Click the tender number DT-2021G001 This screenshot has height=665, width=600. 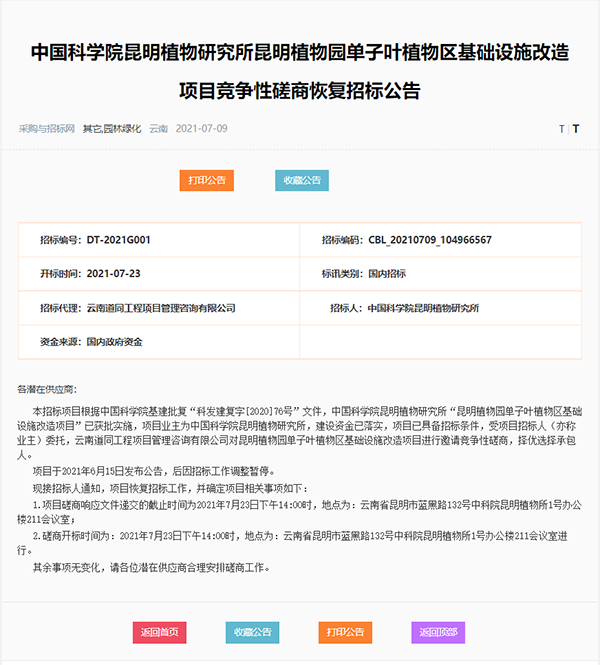(118, 240)
